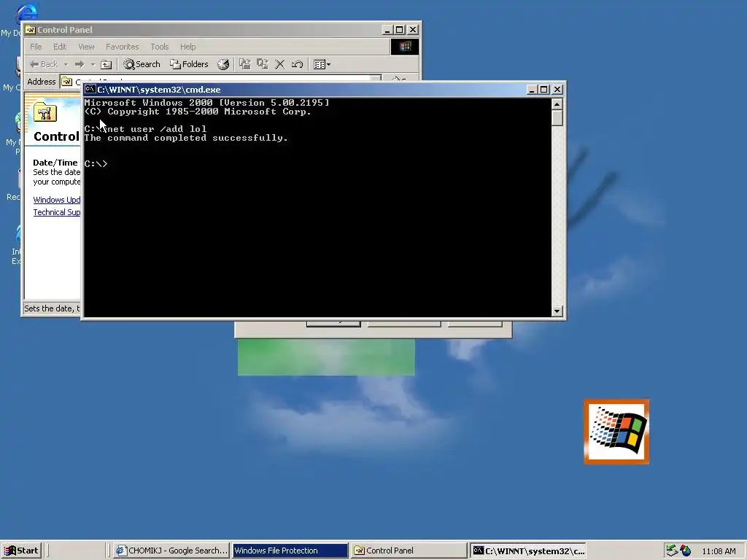Open the View menu in Control Panel
This screenshot has height=560, width=747.
click(86, 47)
